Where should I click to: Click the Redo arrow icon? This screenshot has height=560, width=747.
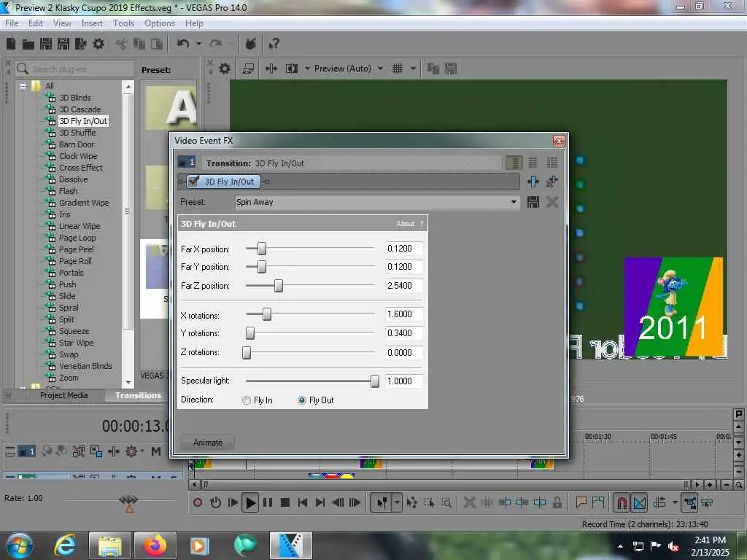tap(216, 44)
